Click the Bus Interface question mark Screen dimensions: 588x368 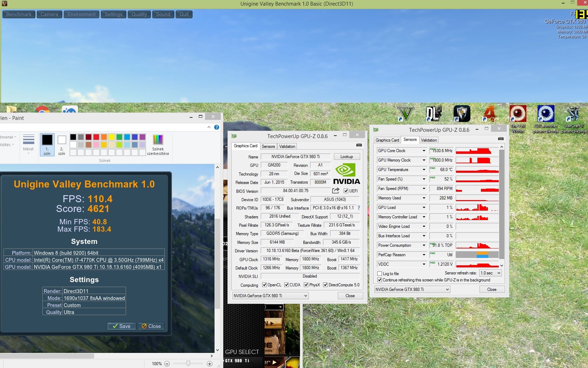click(x=359, y=208)
